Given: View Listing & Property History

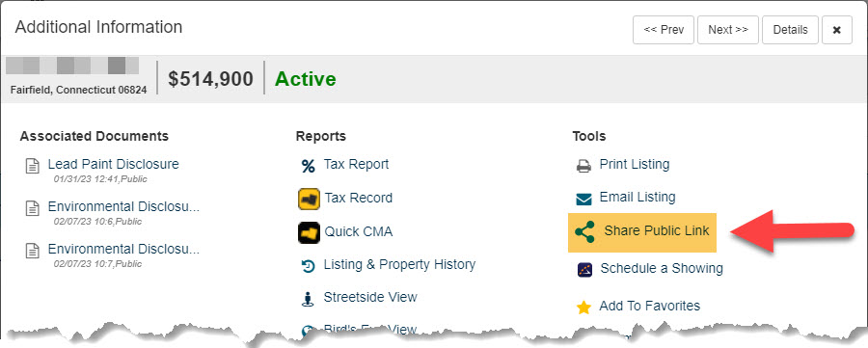Looking at the screenshot, I should [x=399, y=264].
